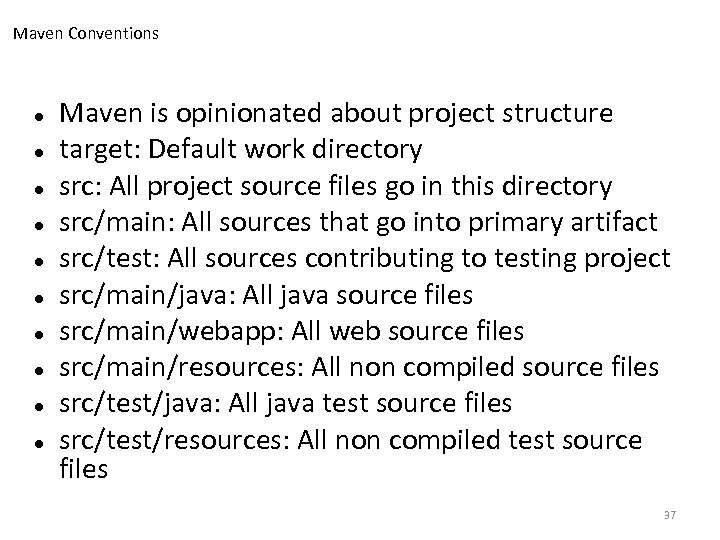Click the bullet beside "target: Default work directory"
720x540 pixels.
(x=35, y=151)
